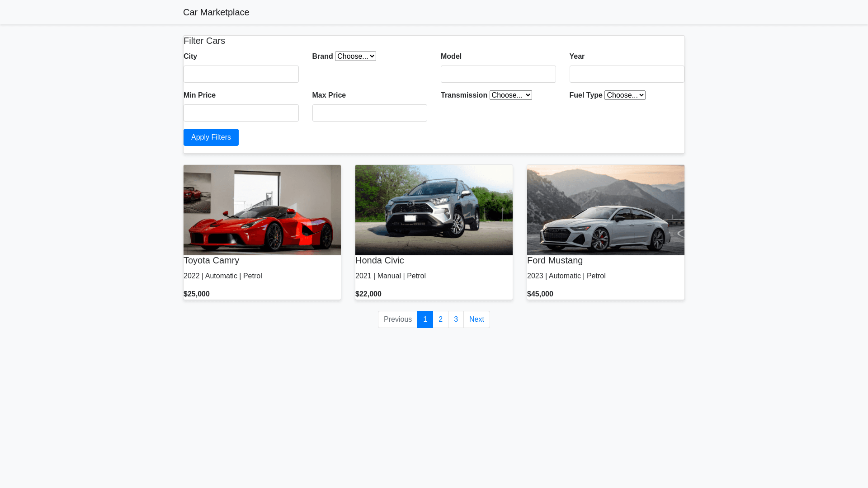This screenshot has height=488, width=868.
Task: Select page 1 in pagination
Action: pos(425,319)
